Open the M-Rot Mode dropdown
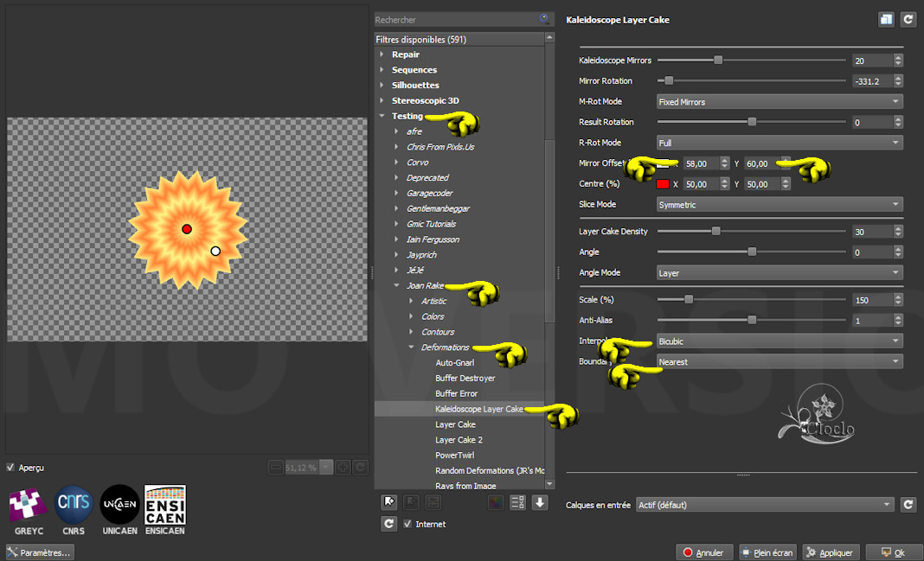Screen dimensions: 924x561 point(779,102)
